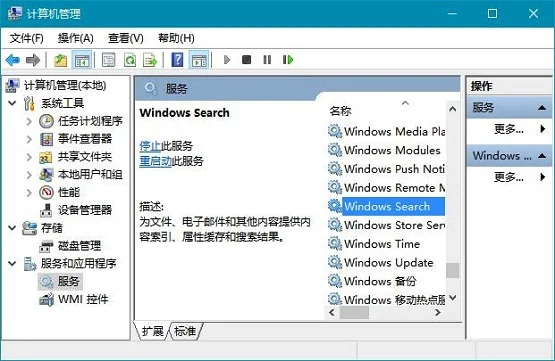
Task: Expand the 共享文件夹 node
Action: tap(29, 157)
